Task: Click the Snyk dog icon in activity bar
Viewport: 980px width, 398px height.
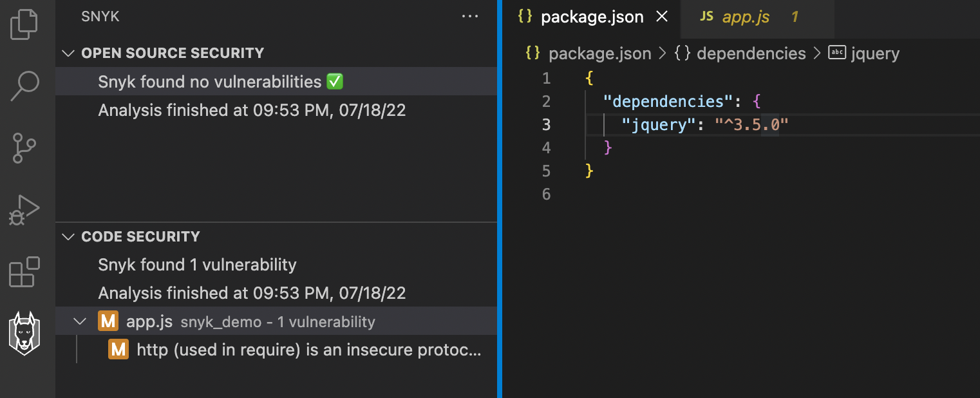Action: (24, 333)
